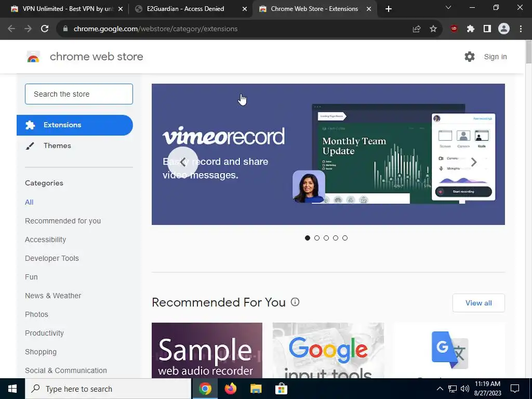
Task: Click the browser forward arrow
Action: click(x=28, y=29)
